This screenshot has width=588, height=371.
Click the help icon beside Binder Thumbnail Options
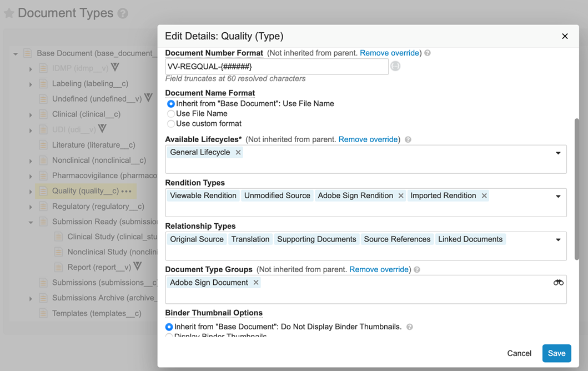coord(409,327)
